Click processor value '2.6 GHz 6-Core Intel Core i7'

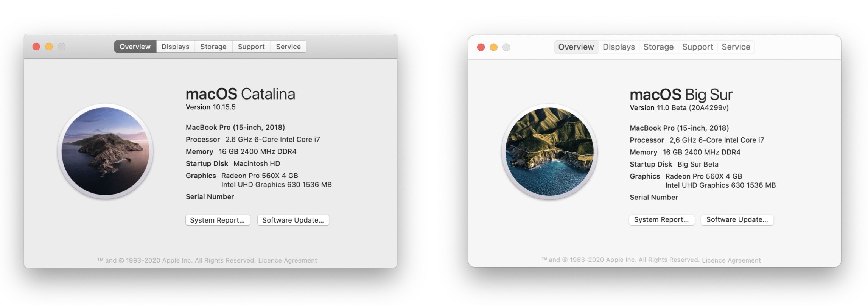pyautogui.click(x=273, y=140)
